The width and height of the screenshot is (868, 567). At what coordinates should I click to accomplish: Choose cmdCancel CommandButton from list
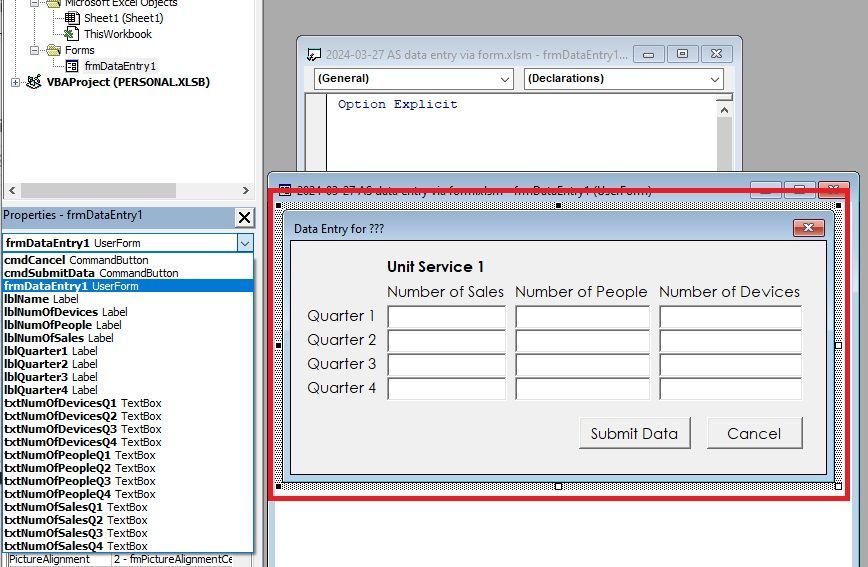pos(128,260)
